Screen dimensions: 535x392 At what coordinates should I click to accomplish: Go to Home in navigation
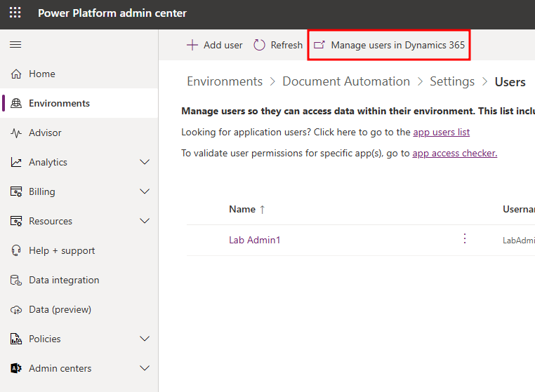click(x=79, y=74)
